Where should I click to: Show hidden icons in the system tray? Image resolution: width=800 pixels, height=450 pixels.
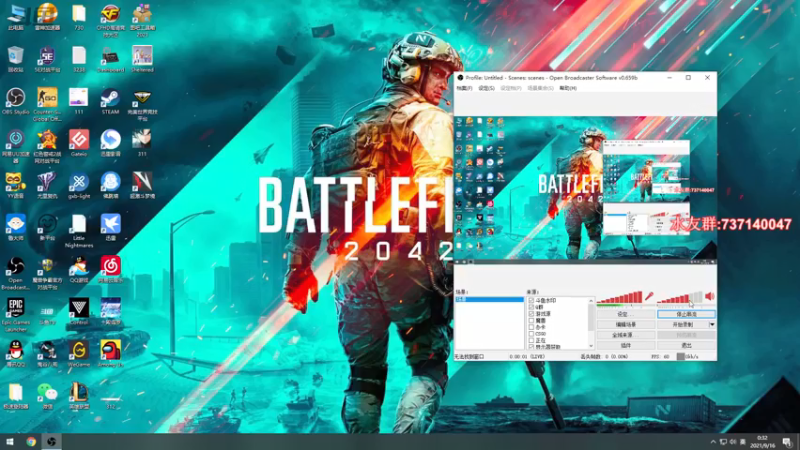(x=713, y=442)
